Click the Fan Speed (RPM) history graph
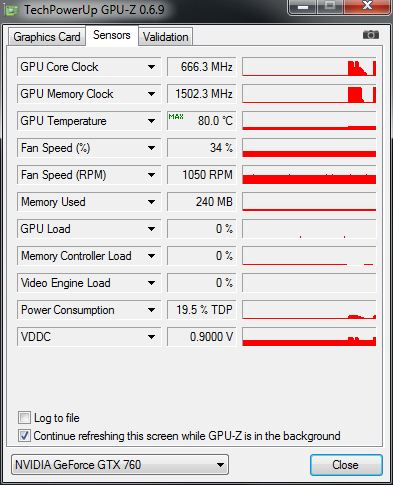 309,175
